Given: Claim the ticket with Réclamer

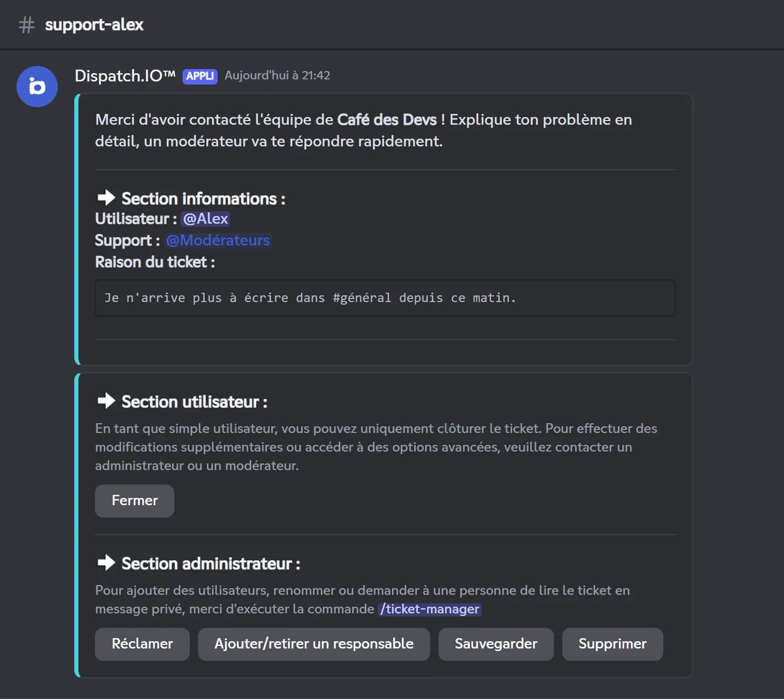Looking at the screenshot, I should 142,644.
